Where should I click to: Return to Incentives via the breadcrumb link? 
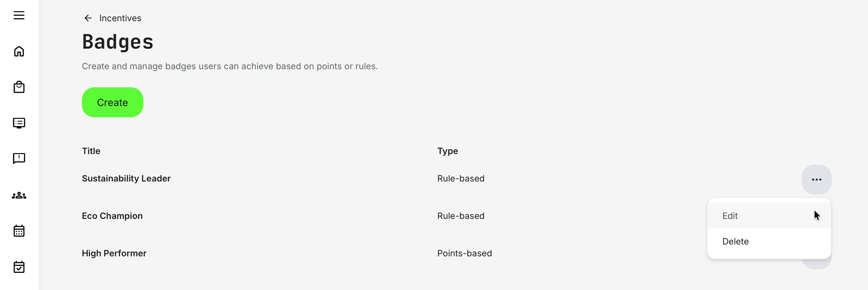click(120, 18)
